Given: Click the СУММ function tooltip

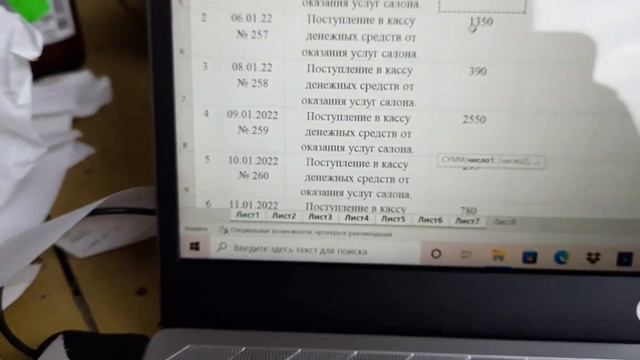Looking at the screenshot, I should pos(491,160).
